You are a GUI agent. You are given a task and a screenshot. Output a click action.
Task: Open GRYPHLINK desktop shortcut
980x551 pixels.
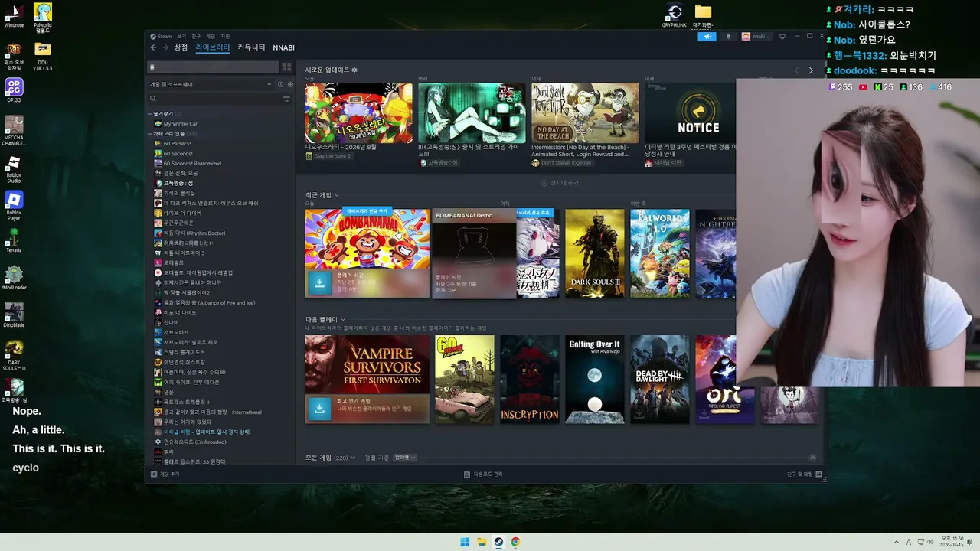pos(674,15)
